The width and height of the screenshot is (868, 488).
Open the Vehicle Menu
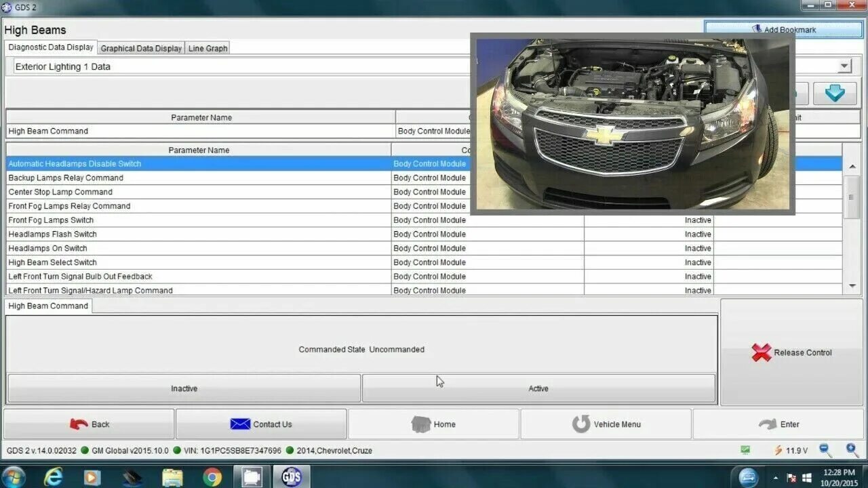click(606, 424)
